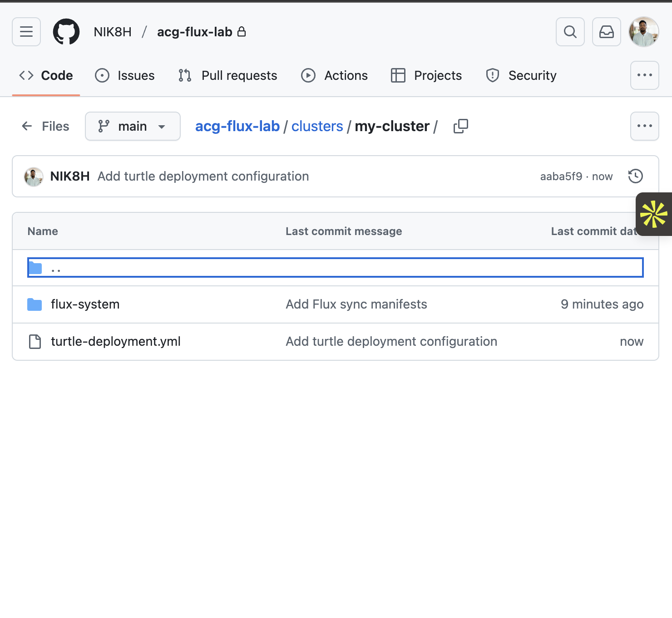Open the search icon in the header

(x=570, y=32)
